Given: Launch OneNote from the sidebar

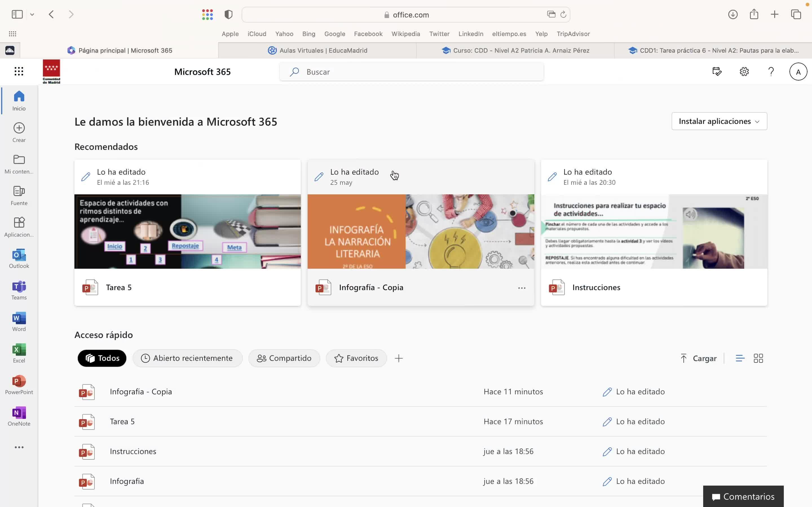Looking at the screenshot, I should coord(19,416).
